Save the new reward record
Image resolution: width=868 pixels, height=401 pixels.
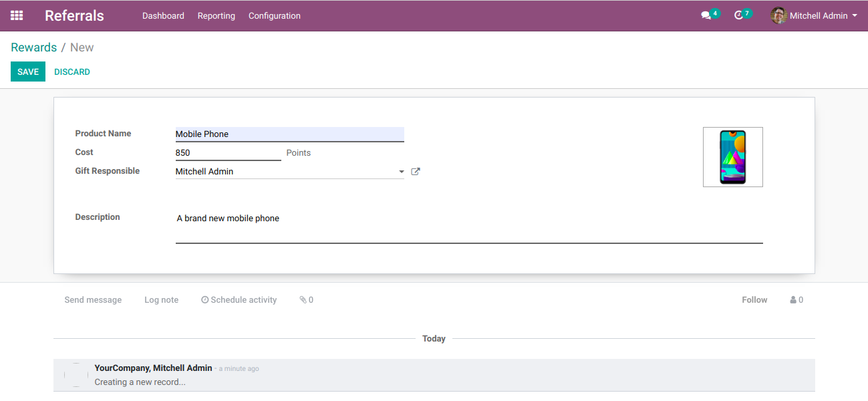pyautogui.click(x=28, y=72)
